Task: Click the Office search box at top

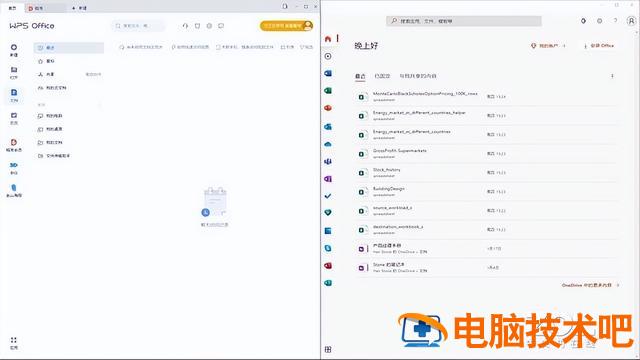Action: pyautogui.click(x=464, y=21)
